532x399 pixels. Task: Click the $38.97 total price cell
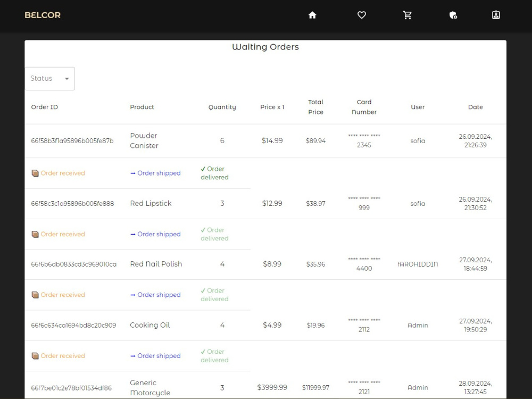tap(315, 204)
